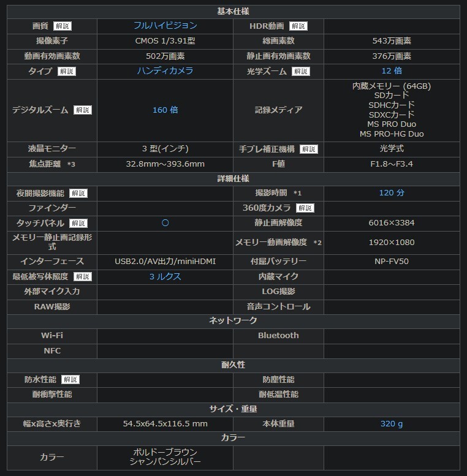
Task: Click the 耐衝撃性能 label
Action: click(x=52, y=395)
